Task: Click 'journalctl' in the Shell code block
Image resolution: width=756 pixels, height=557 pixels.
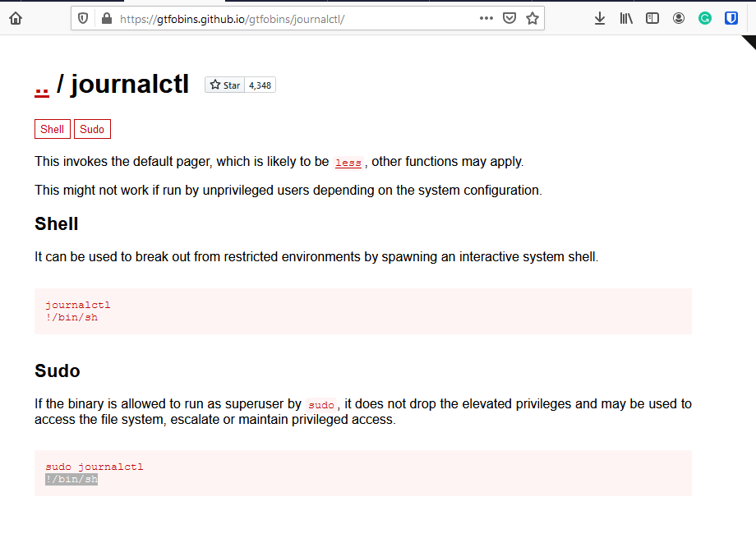Action: click(77, 305)
